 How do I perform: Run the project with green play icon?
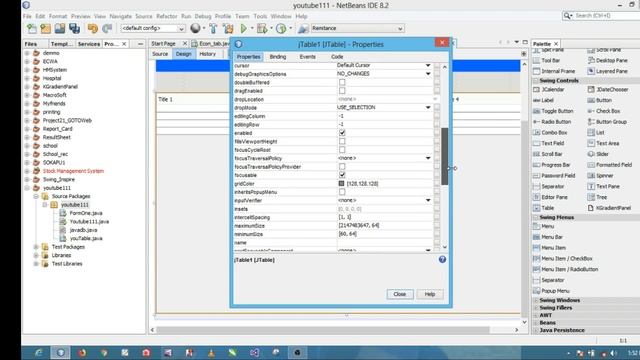[x=244, y=28]
